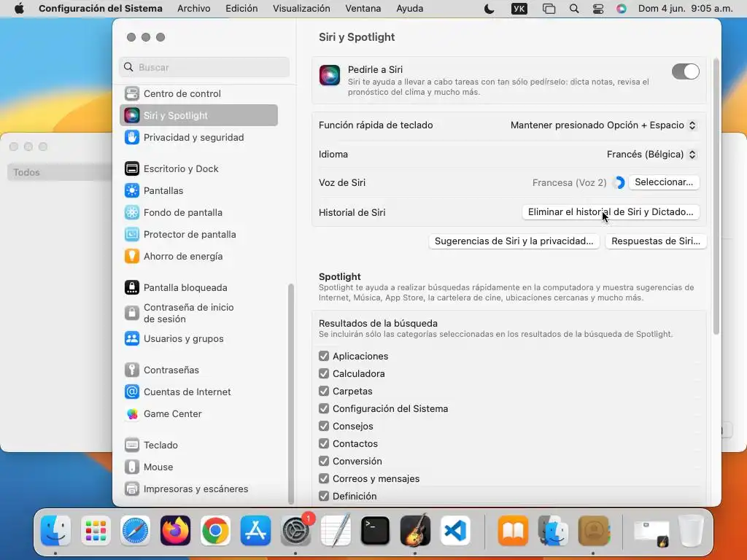
Task: Uncheck the Consejos checkbox
Action: 324,426
